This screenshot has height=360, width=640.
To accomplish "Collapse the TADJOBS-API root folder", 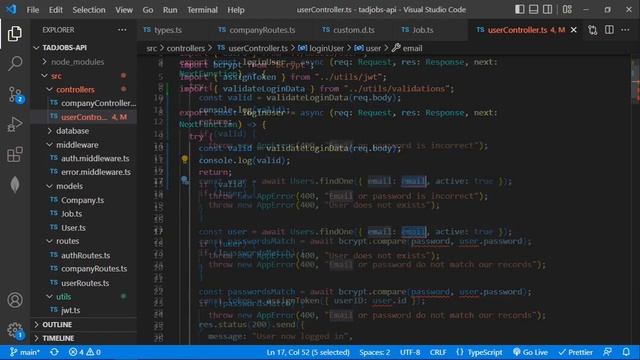I will (x=64, y=48).
